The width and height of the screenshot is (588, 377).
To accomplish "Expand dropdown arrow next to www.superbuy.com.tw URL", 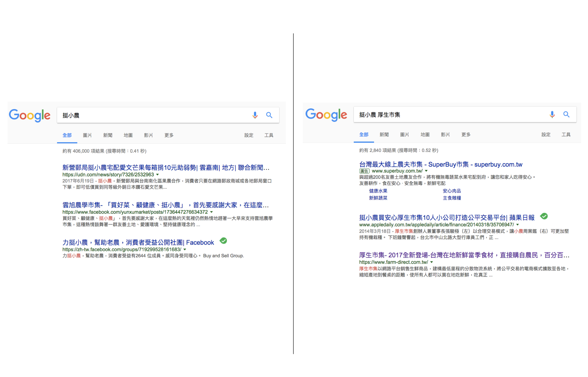I will [x=426, y=171].
